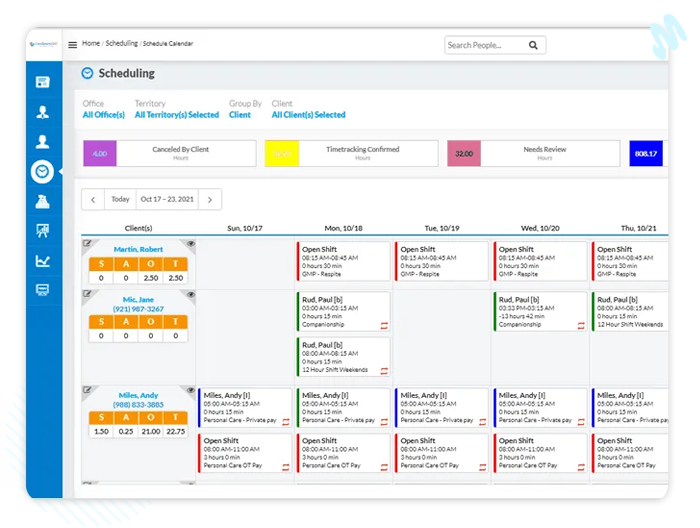The height and width of the screenshot is (528, 700).
Task: Click Scheduling in the breadcrumb
Action: click(121, 44)
